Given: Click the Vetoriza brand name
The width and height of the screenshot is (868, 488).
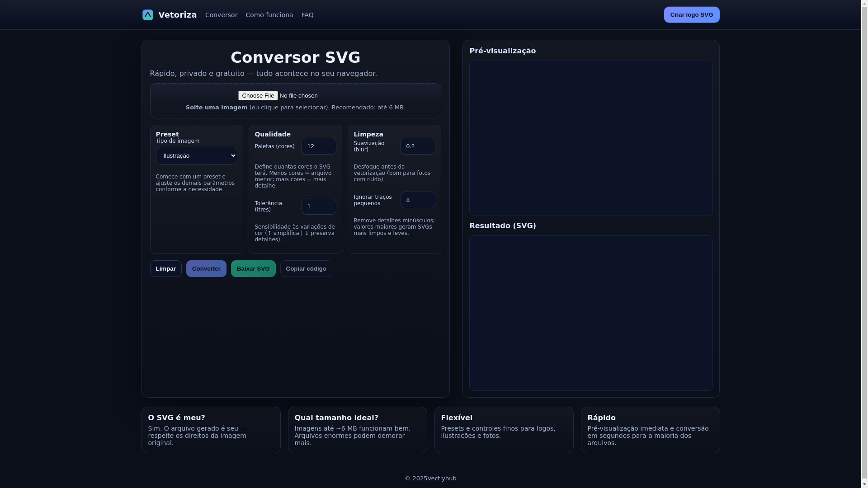Looking at the screenshot, I should click(x=177, y=15).
